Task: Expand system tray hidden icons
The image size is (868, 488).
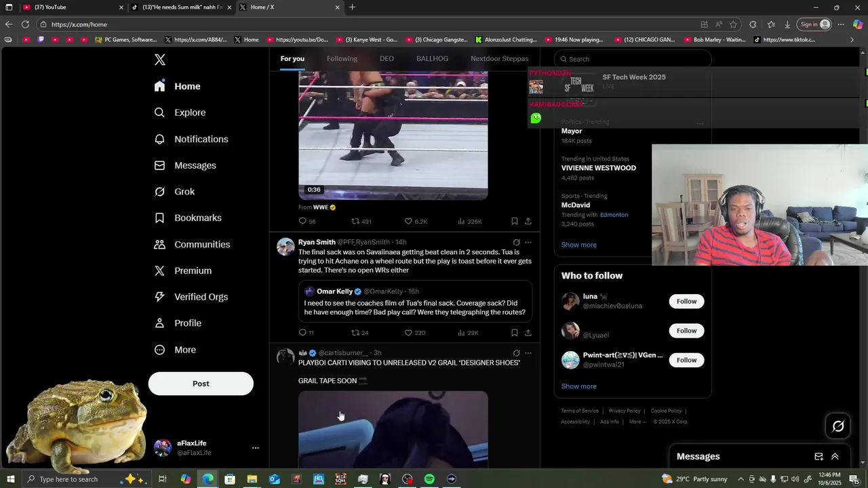Action: pos(741,479)
